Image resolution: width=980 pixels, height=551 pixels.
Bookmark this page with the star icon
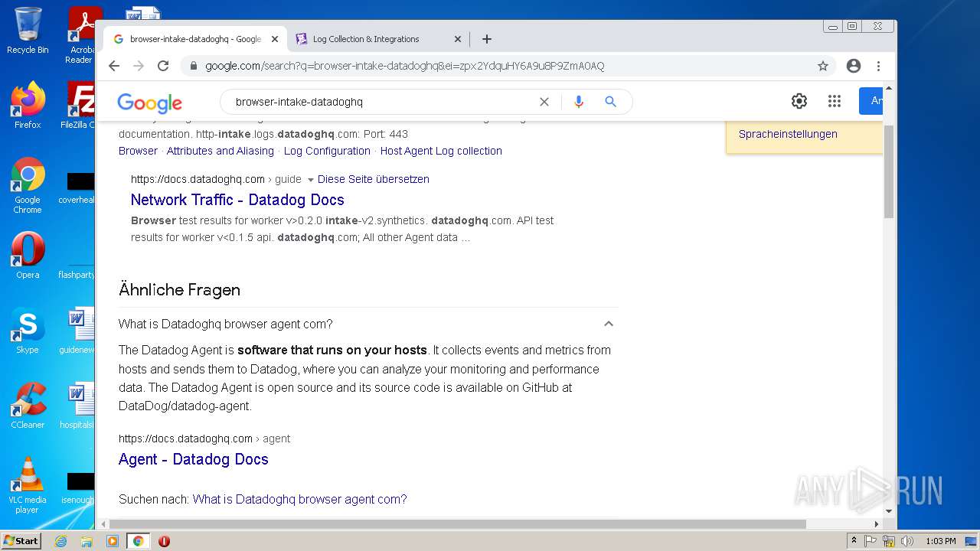click(x=823, y=66)
